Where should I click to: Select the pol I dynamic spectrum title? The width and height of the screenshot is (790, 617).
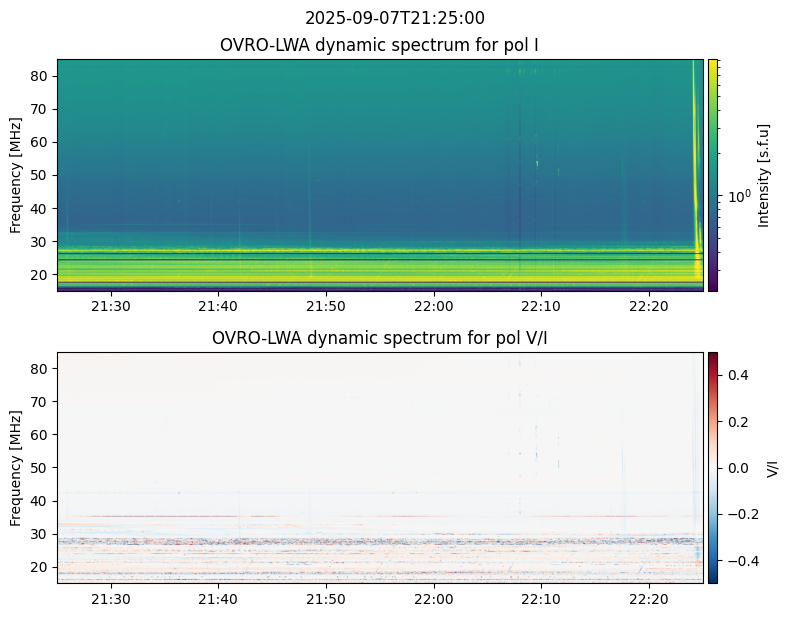(x=380, y=45)
